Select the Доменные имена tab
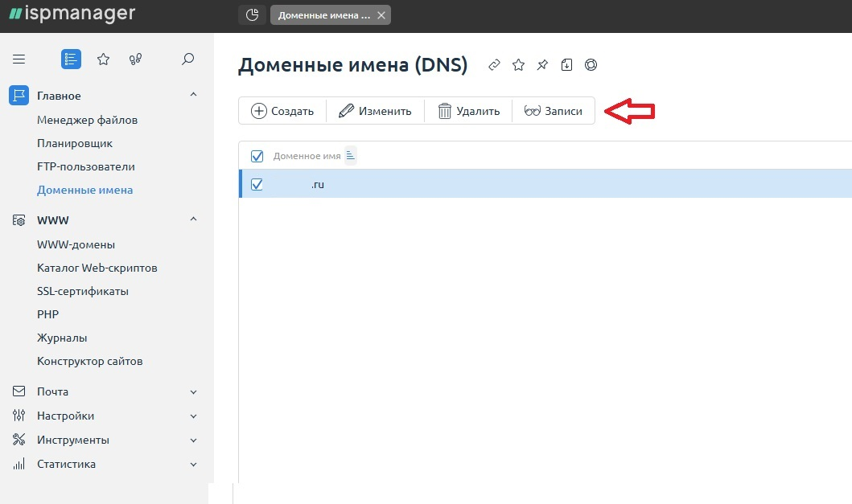 tap(324, 14)
